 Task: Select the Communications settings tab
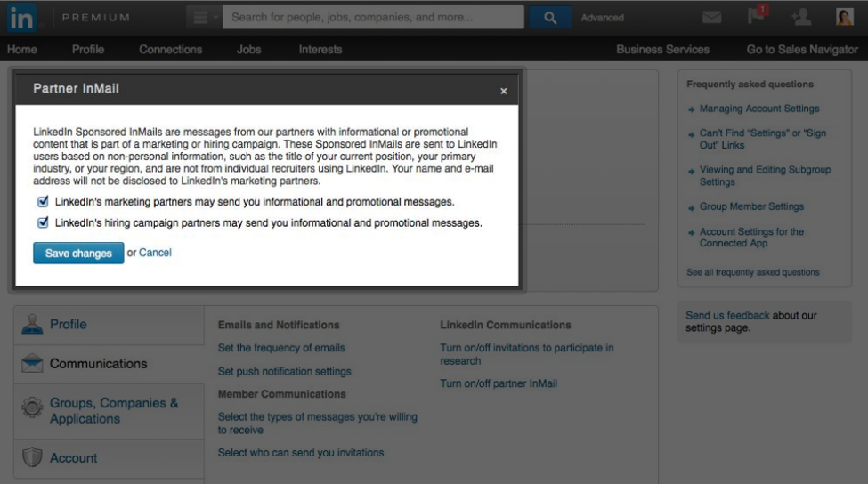109,364
